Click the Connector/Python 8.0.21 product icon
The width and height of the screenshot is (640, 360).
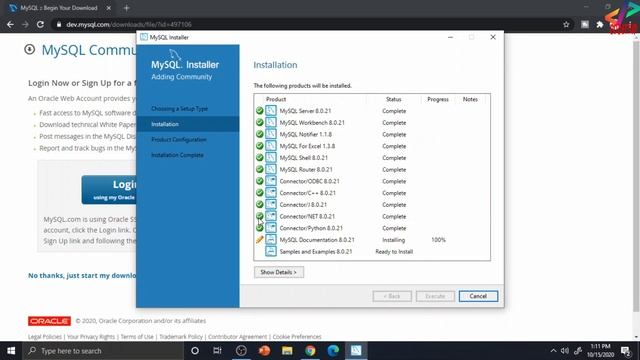271,228
